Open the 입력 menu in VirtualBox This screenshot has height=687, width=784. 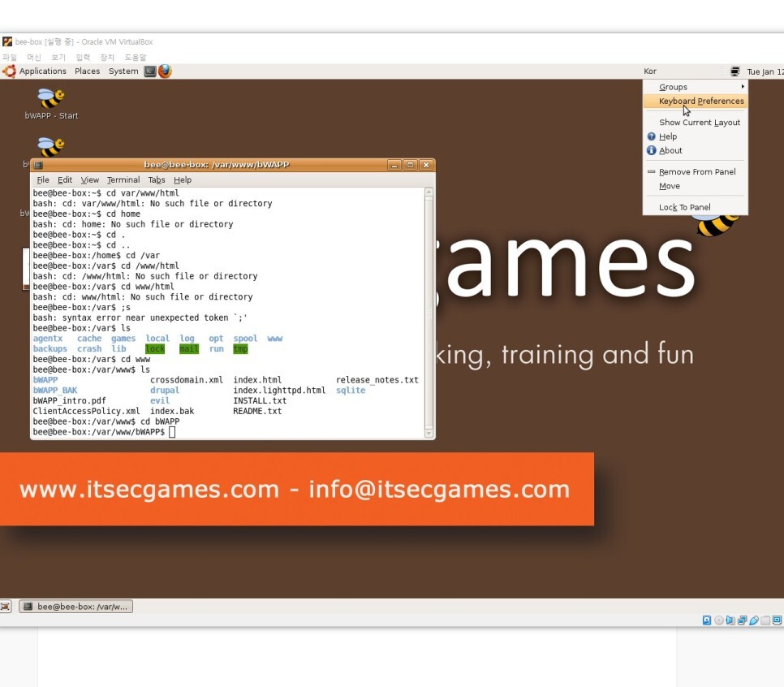83,57
